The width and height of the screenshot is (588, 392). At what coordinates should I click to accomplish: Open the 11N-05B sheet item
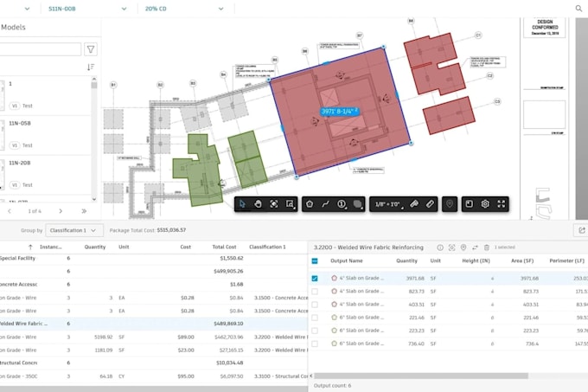coord(45,135)
